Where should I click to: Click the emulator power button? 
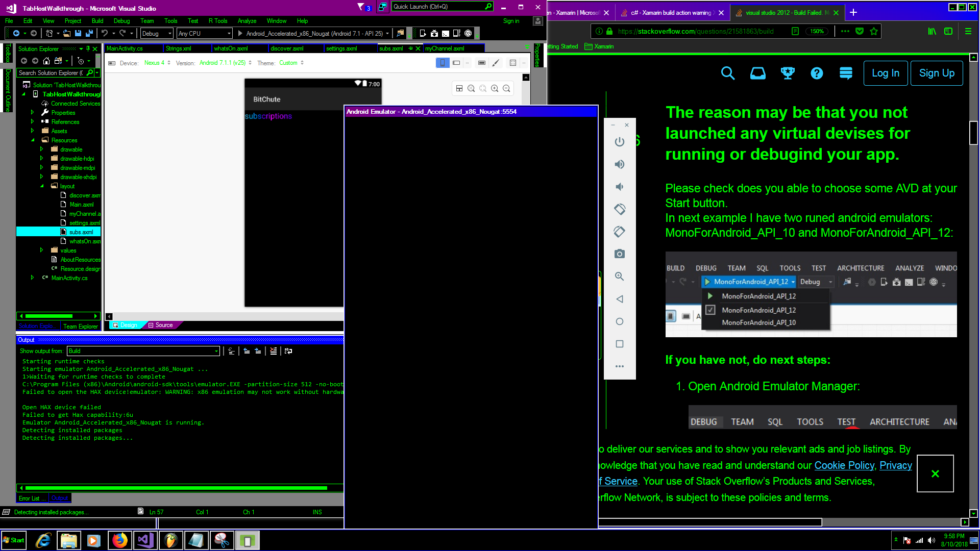coord(620,142)
